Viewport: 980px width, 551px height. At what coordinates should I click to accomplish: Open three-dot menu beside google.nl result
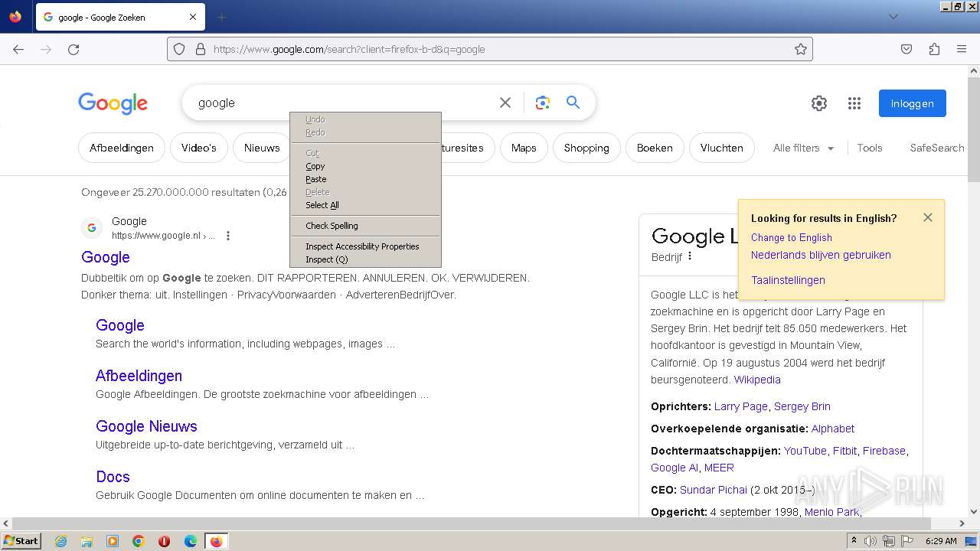pos(227,236)
